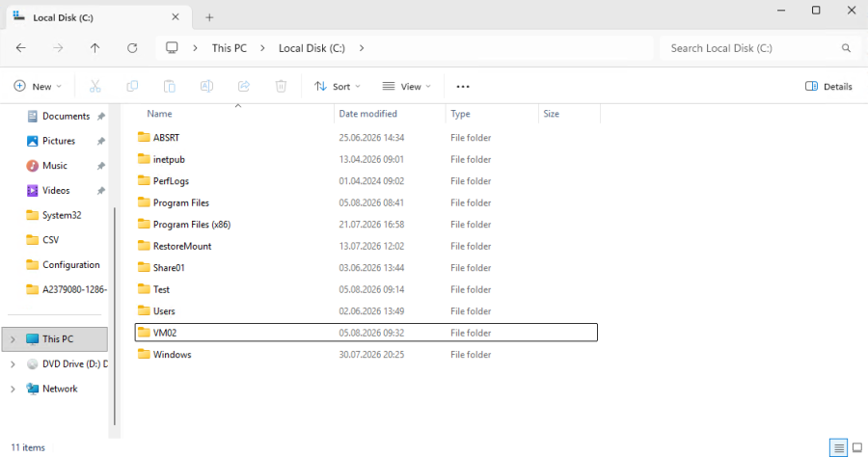The height and width of the screenshot is (457, 868).
Task: Select the Program Files folder name
Action: coord(181,202)
